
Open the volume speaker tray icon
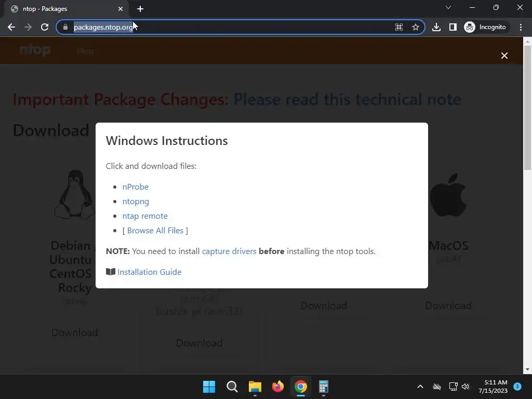(465, 387)
